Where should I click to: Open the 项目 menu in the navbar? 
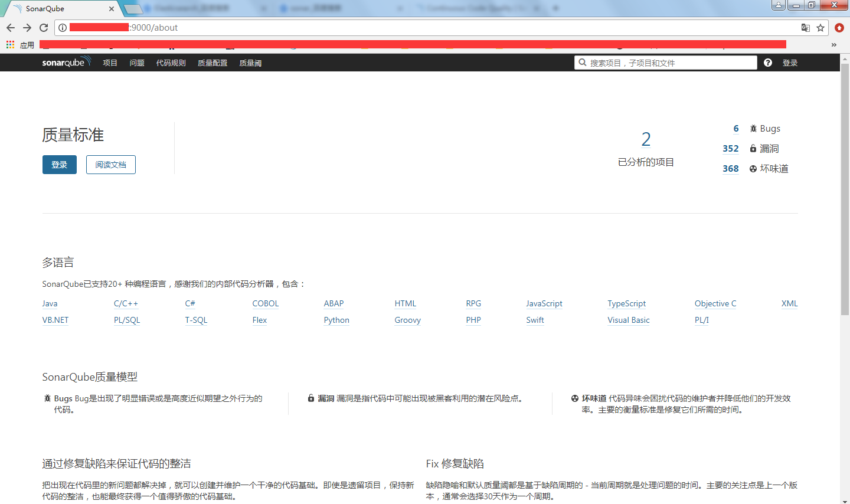pyautogui.click(x=110, y=63)
